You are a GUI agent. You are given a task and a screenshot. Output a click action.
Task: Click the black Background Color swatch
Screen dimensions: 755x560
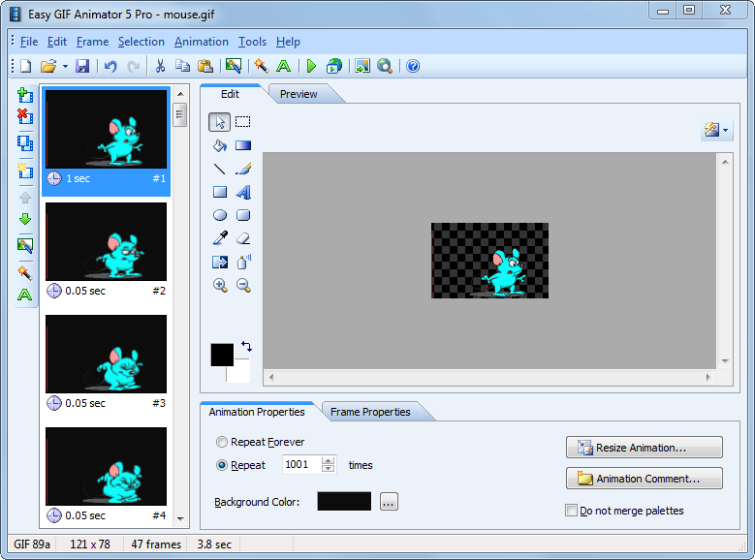point(344,502)
